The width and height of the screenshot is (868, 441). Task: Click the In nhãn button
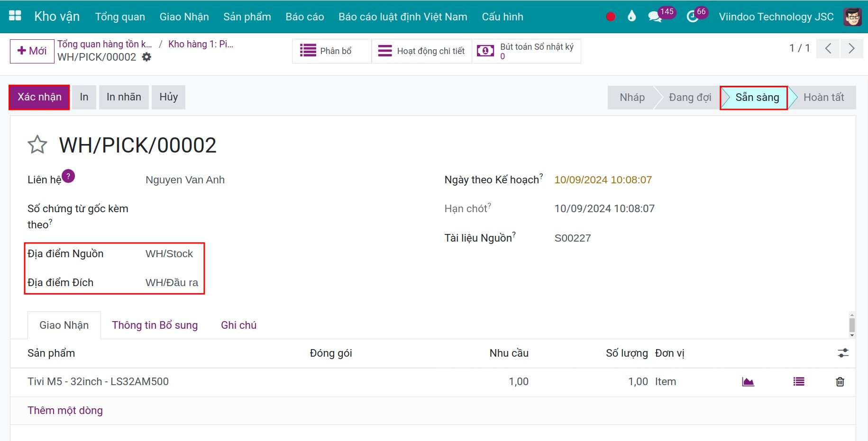[124, 97]
